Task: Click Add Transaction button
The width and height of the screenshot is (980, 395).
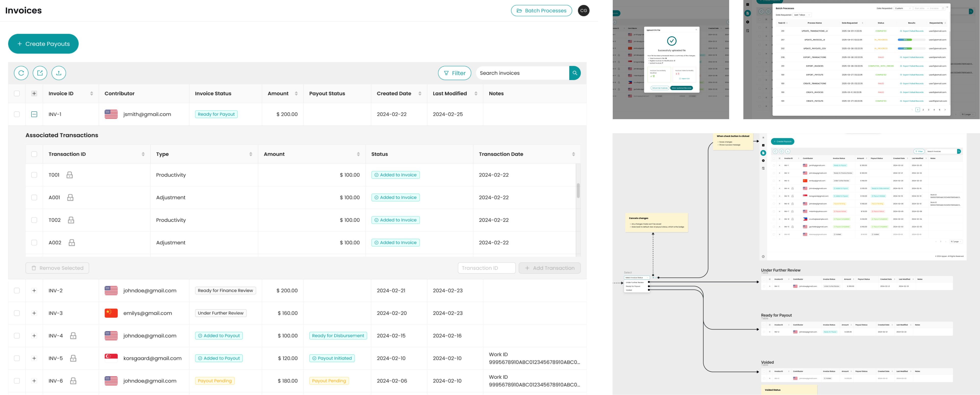Action: [550, 268]
